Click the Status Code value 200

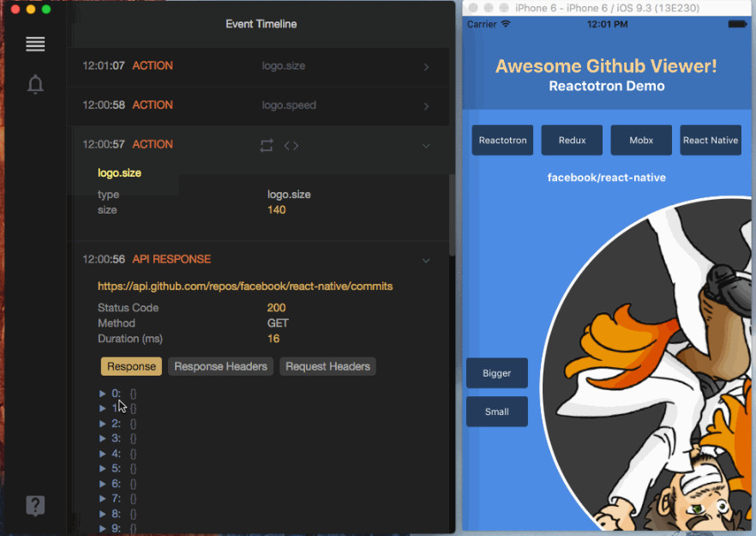pos(276,308)
